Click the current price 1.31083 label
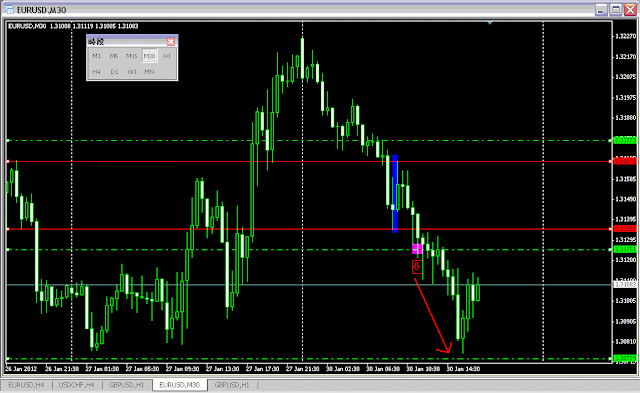The image size is (640, 393). [x=625, y=284]
